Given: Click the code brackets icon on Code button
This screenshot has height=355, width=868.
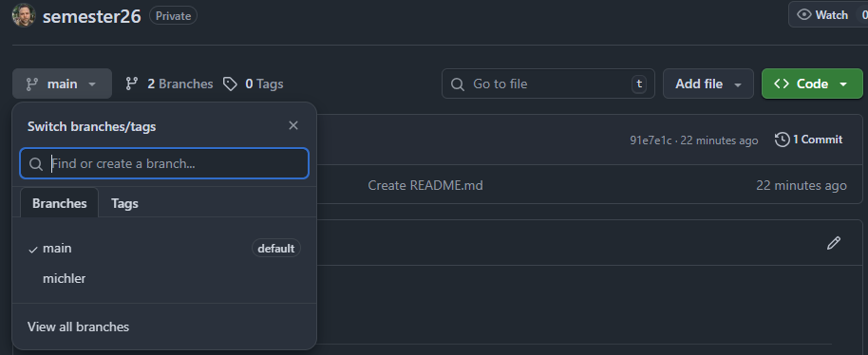Looking at the screenshot, I should click(782, 84).
